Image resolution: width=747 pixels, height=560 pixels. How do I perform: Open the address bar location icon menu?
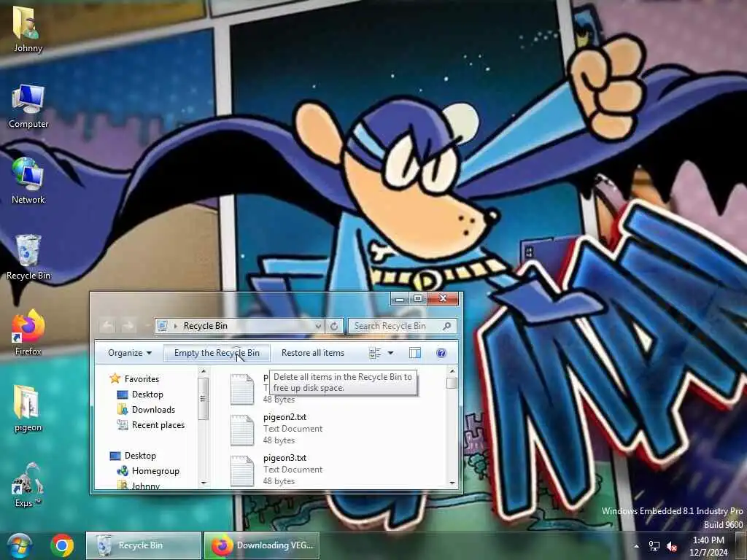(162, 326)
